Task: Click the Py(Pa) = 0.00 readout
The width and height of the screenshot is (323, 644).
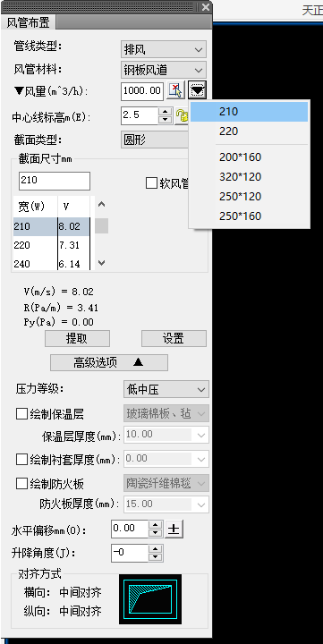Action: pos(59,322)
